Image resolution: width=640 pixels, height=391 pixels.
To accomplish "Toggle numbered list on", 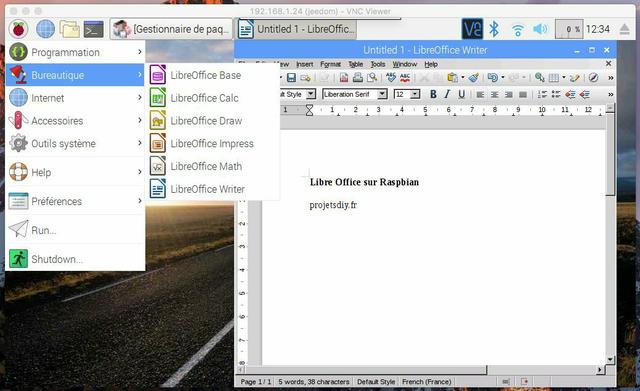I will (x=542, y=95).
